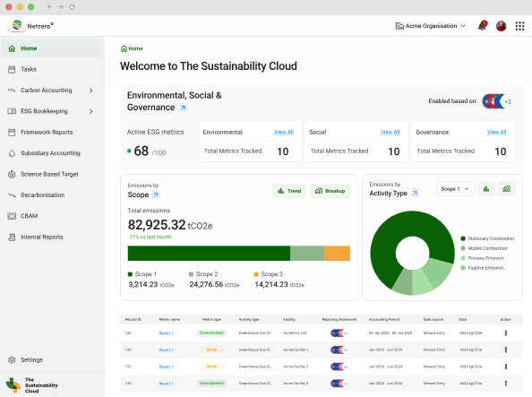The image size is (532, 397).
Task: Open action menu for Acme Pvt. Ltd. row
Action: [x=506, y=333]
